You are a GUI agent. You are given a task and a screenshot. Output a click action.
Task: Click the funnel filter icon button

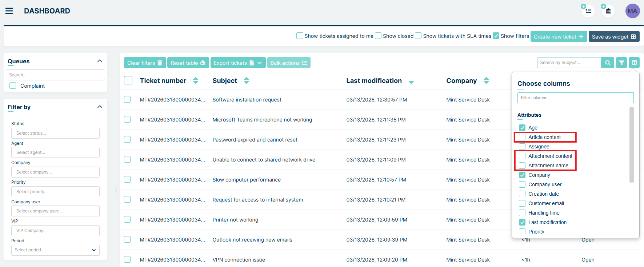pos(621,63)
